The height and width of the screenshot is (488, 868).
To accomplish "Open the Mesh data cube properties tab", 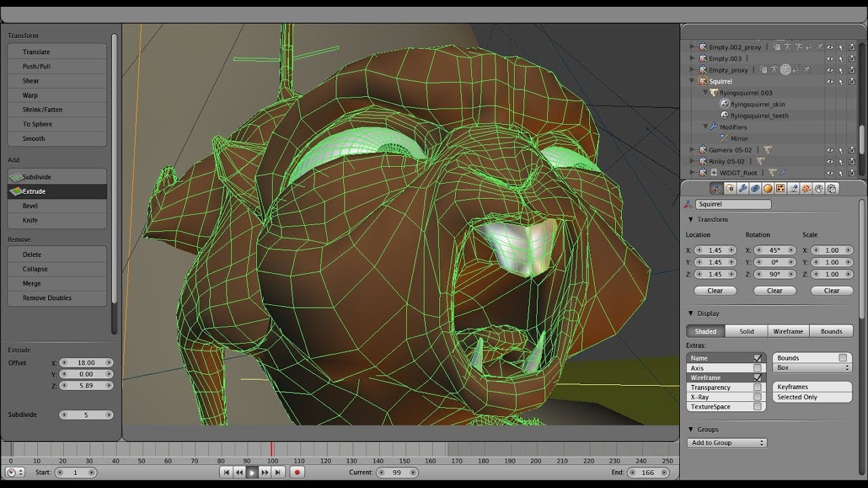I will click(x=730, y=188).
